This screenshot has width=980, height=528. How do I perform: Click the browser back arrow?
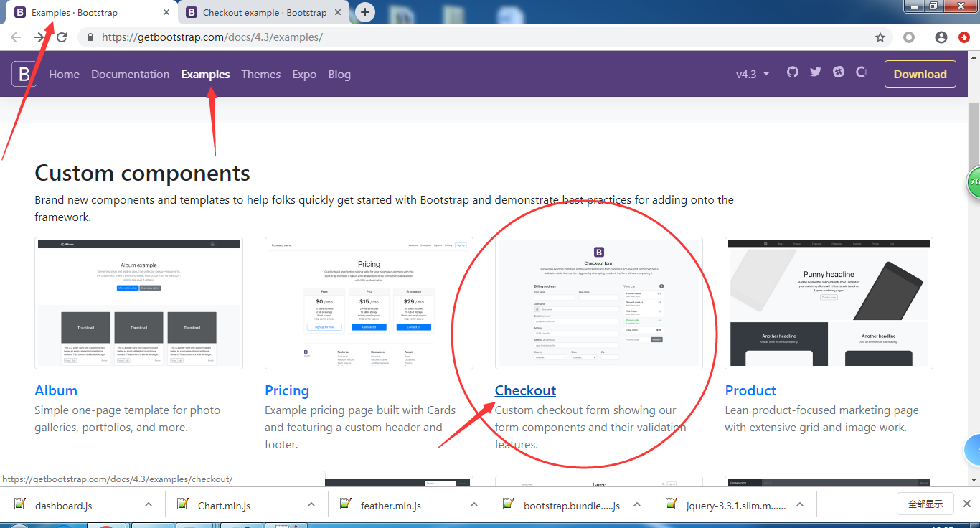coord(16,37)
